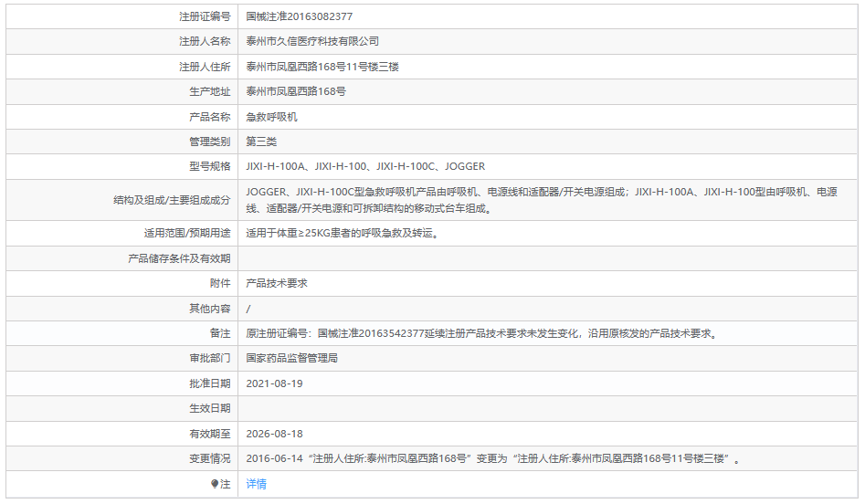
Task: Click registration number 国械注准20163082377
Action: [300, 16]
